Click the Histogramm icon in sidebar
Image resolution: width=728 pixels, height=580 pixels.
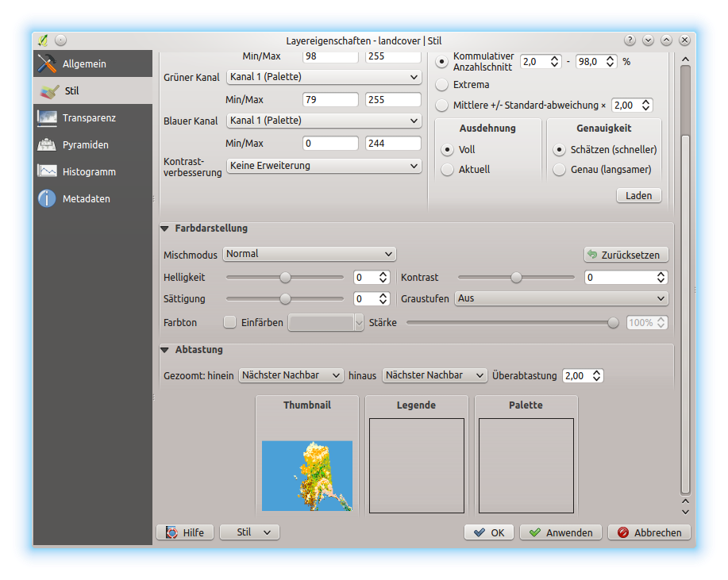pyautogui.click(x=48, y=172)
